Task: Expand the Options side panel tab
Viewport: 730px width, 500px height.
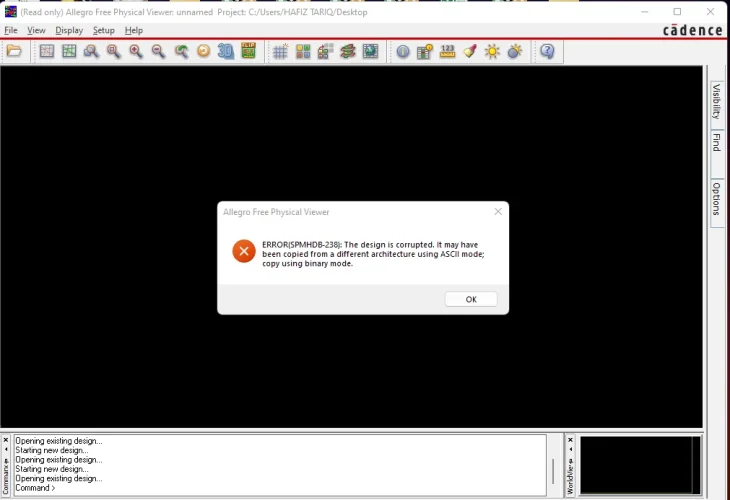Action: (x=716, y=198)
